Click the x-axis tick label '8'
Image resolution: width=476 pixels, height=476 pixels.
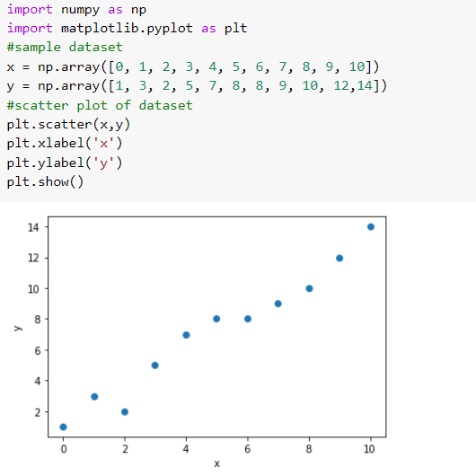point(309,449)
